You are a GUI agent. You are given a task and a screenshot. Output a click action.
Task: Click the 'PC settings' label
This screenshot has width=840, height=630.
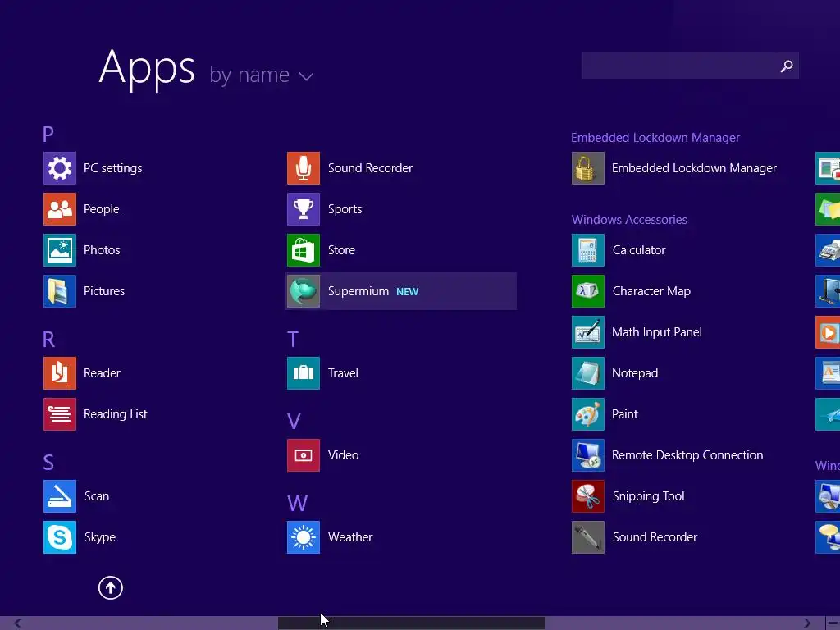click(x=113, y=168)
